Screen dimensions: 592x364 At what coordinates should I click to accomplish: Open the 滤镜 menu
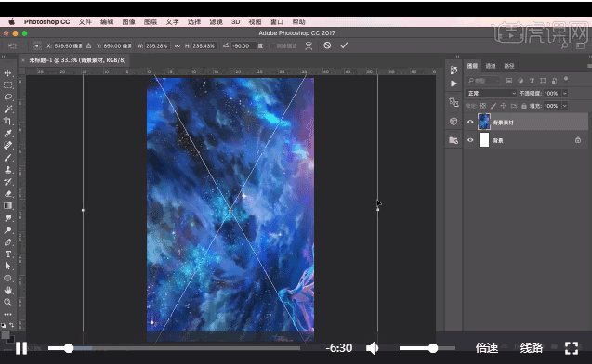[216, 22]
